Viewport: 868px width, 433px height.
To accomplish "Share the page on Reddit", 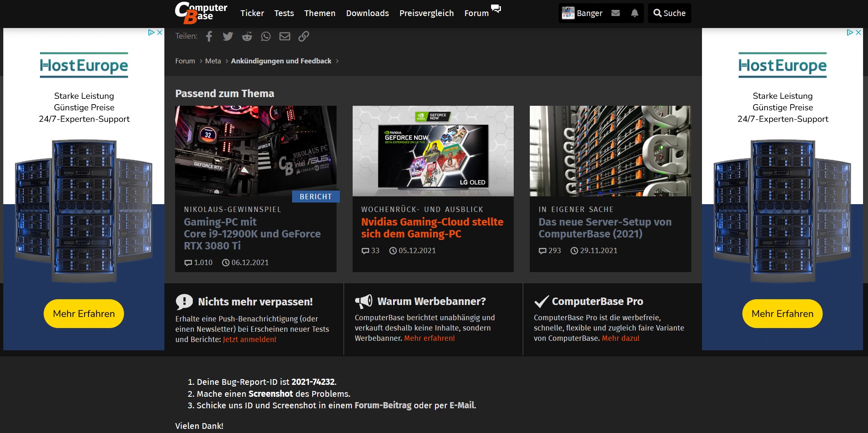I will pos(247,36).
